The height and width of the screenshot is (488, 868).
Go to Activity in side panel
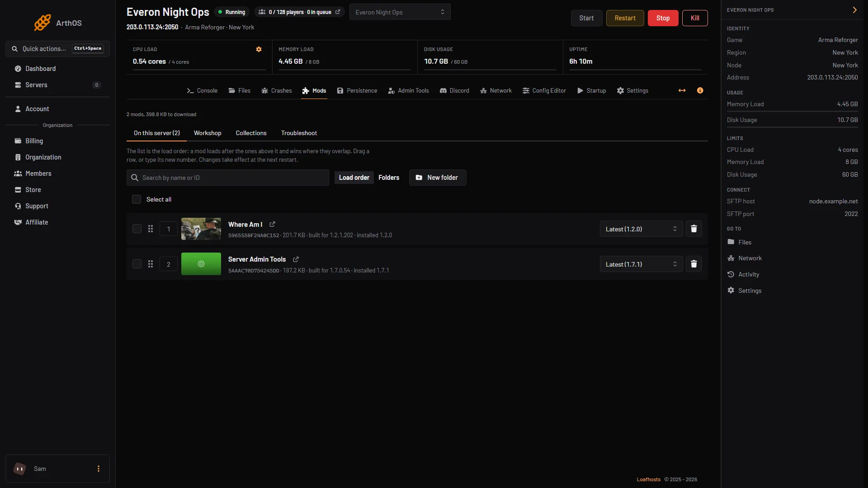744,275
